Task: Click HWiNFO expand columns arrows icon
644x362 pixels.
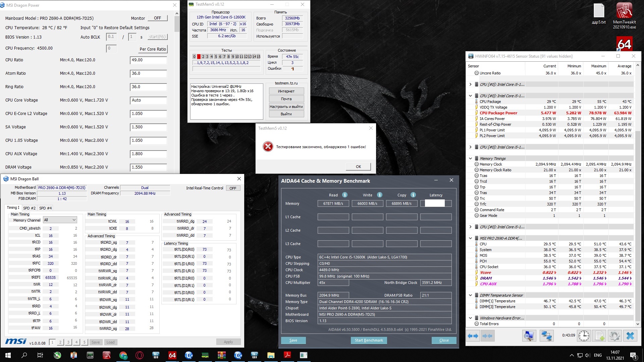Action: click(x=473, y=336)
